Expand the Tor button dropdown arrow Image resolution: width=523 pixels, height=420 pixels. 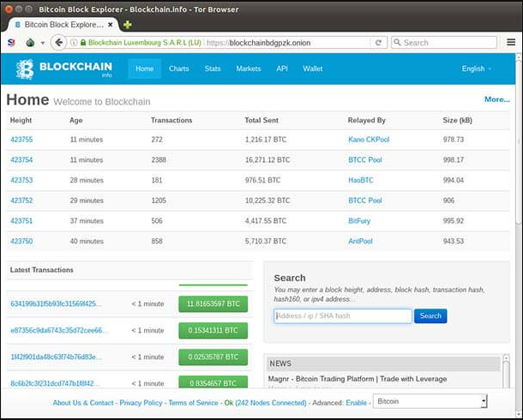pos(43,43)
